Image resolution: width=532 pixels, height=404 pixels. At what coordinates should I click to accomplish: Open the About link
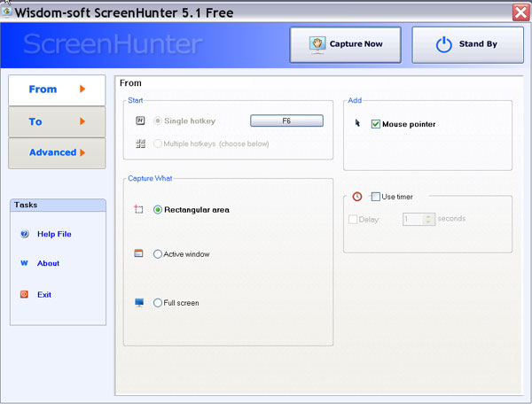click(48, 263)
